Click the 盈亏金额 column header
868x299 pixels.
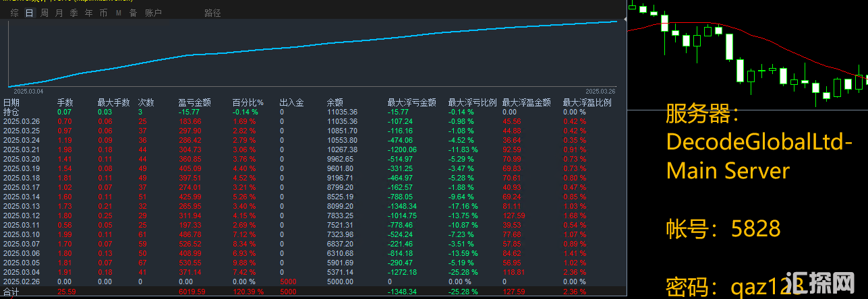click(194, 103)
